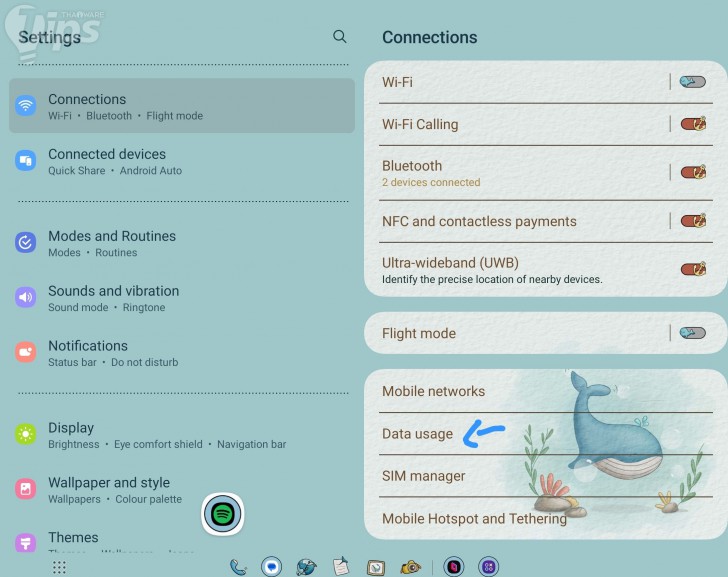728x577 pixels.
Task: Click the Connected devices icon
Action: [x=26, y=161]
